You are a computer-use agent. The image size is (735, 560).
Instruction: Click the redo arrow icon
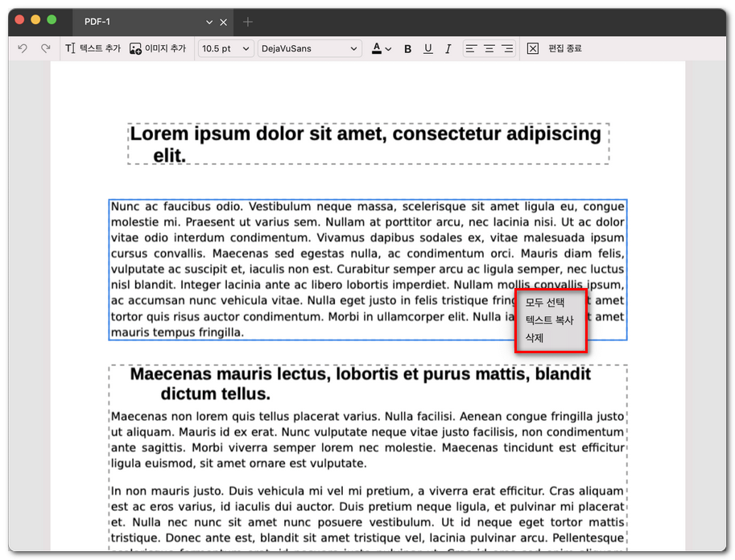pos(46,49)
